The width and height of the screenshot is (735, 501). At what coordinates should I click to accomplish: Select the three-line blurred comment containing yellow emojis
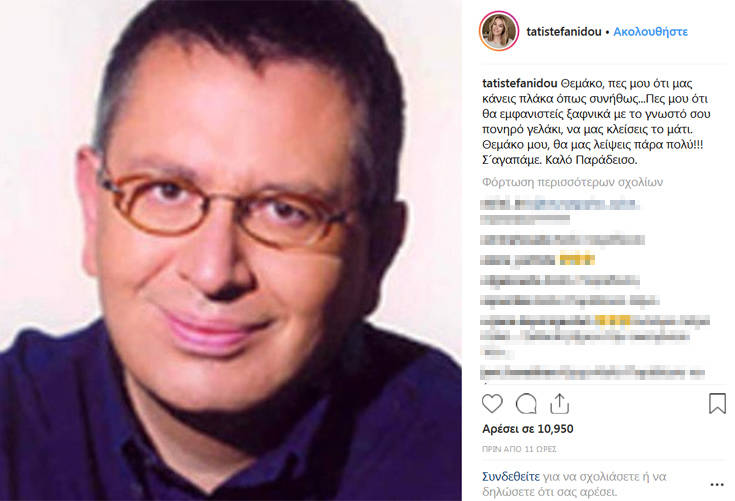coord(595,336)
